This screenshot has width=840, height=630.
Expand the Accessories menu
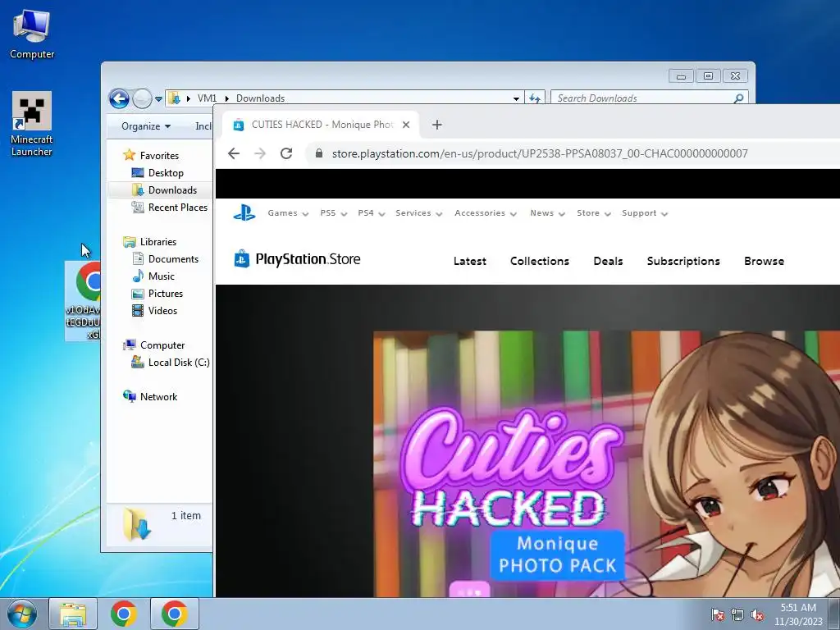click(486, 213)
